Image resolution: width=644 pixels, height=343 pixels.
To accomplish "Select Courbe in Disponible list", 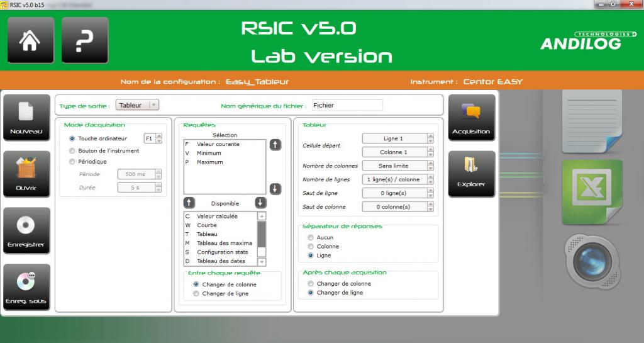I will click(x=221, y=225).
